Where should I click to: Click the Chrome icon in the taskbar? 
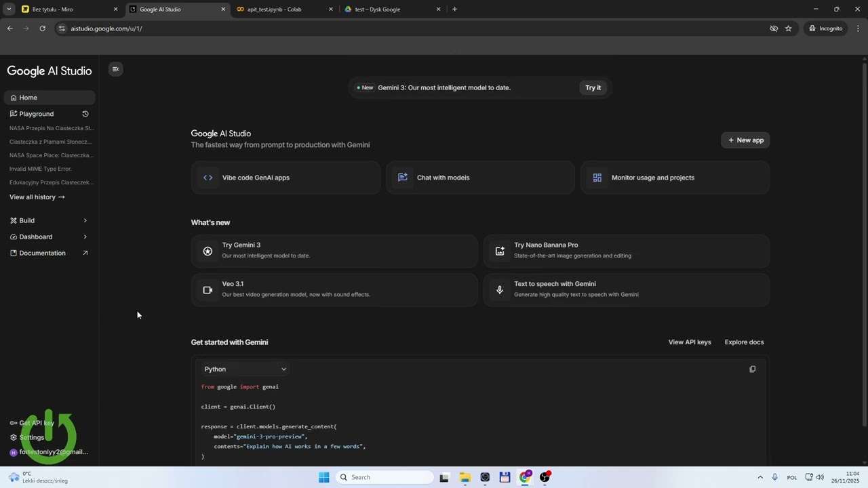525,477
